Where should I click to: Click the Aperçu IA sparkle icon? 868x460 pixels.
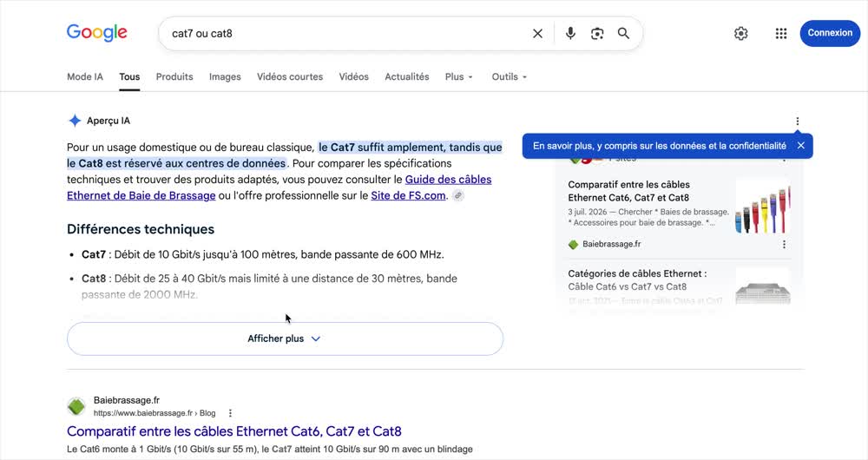pos(75,121)
